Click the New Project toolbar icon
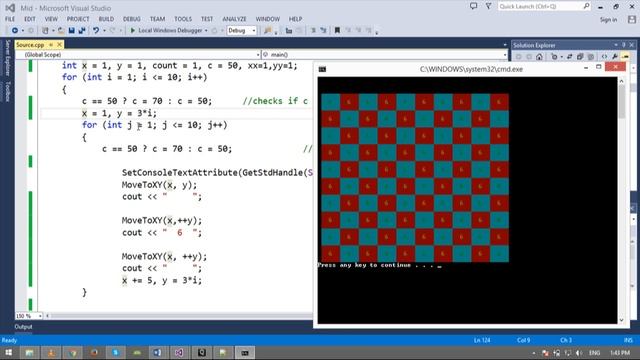 [45, 31]
